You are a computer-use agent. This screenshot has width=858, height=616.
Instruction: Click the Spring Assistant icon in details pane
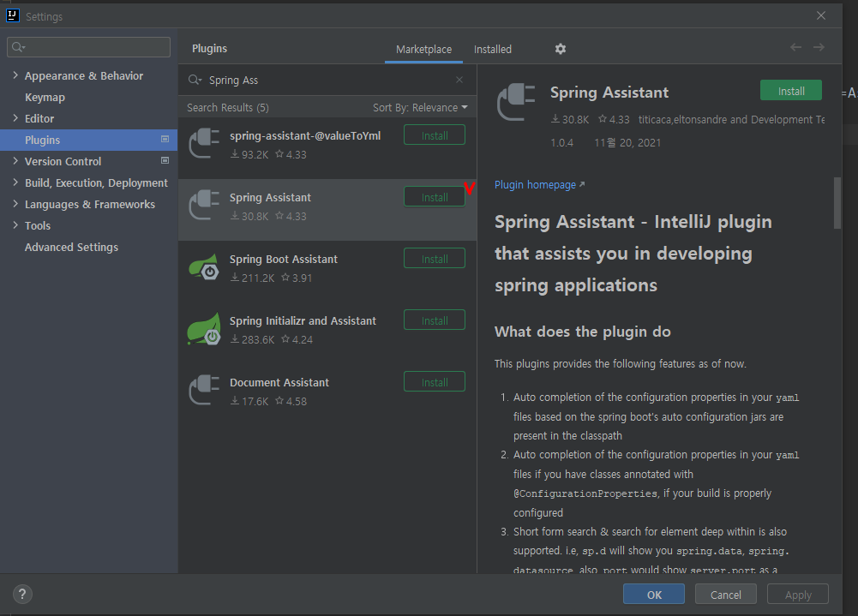click(x=514, y=102)
